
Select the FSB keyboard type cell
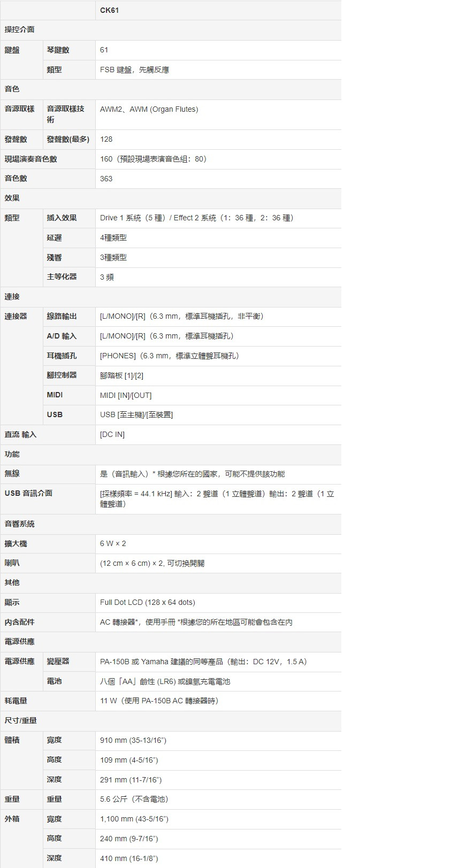[x=134, y=70]
